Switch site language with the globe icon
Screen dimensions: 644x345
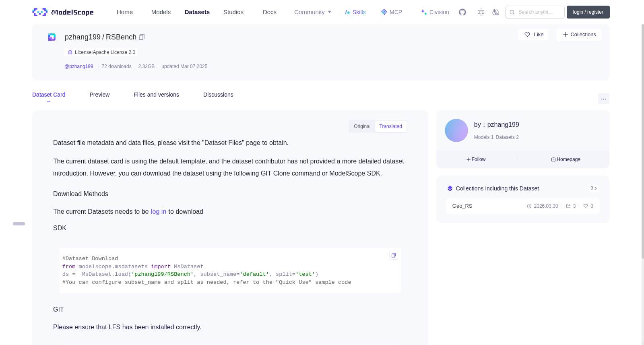(495, 12)
